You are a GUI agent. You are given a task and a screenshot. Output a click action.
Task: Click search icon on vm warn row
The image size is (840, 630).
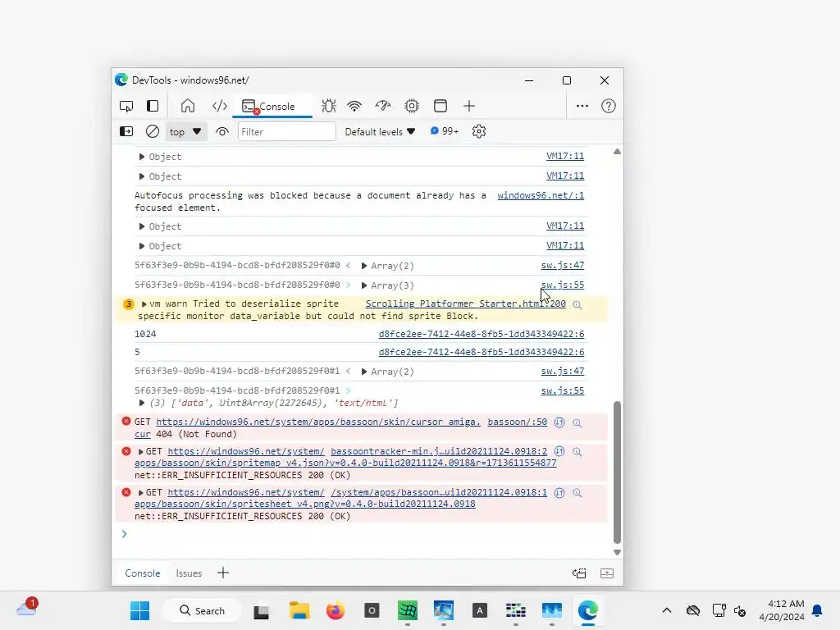pyautogui.click(x=577, y=305)
